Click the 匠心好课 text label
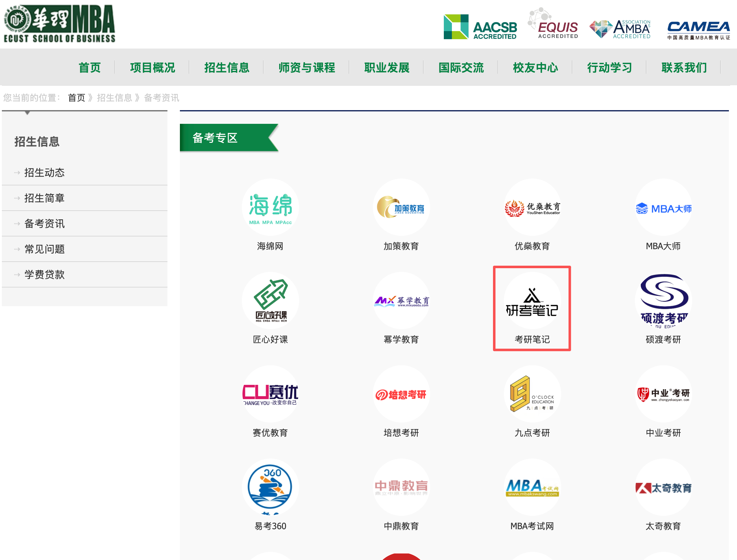 [x=270, y=340]
